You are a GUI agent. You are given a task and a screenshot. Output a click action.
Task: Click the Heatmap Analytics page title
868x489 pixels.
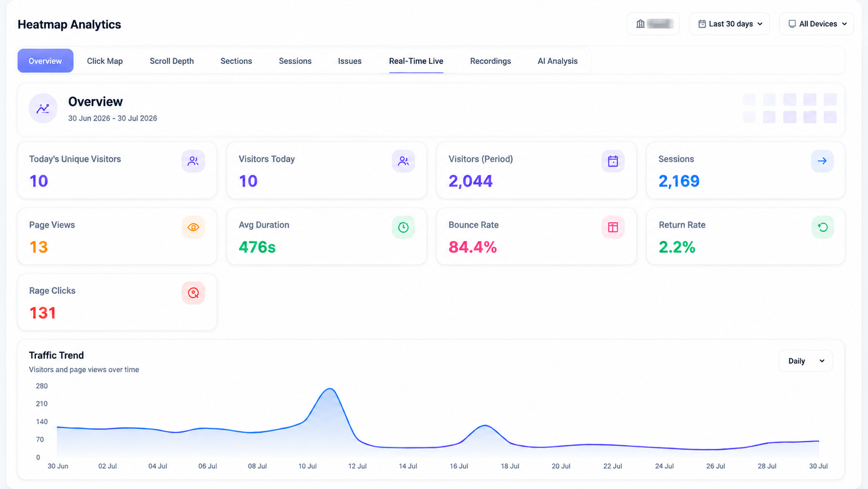[69, 24]
